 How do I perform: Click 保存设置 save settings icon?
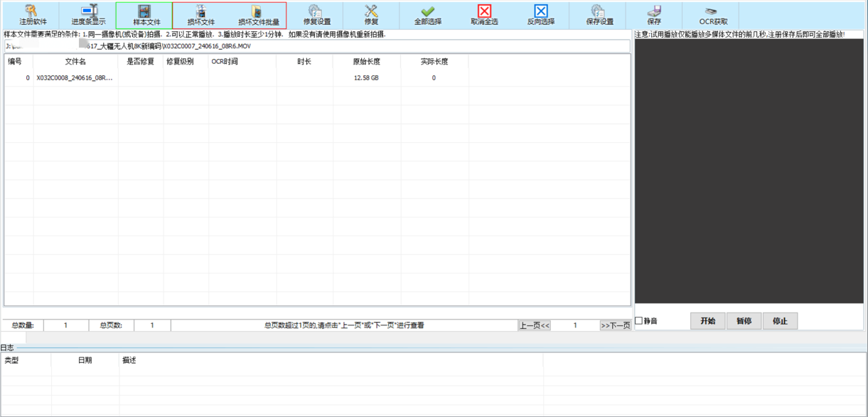[x=597, y=15]
